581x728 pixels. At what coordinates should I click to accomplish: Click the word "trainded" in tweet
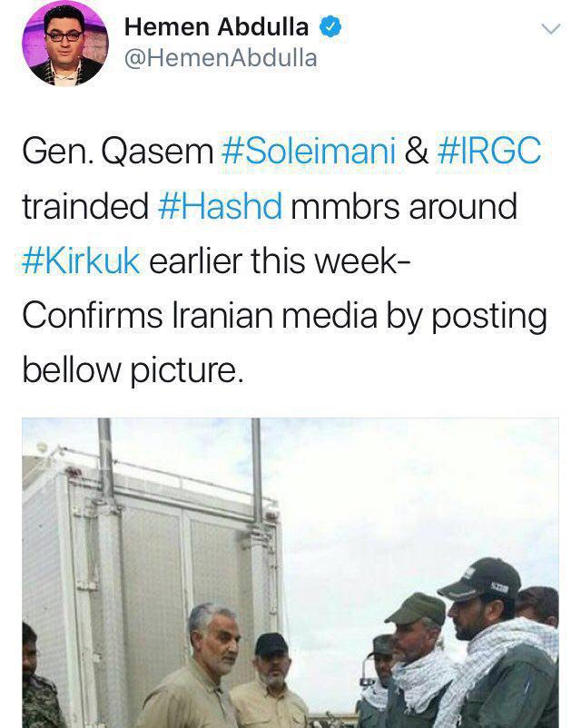point(85,206)
